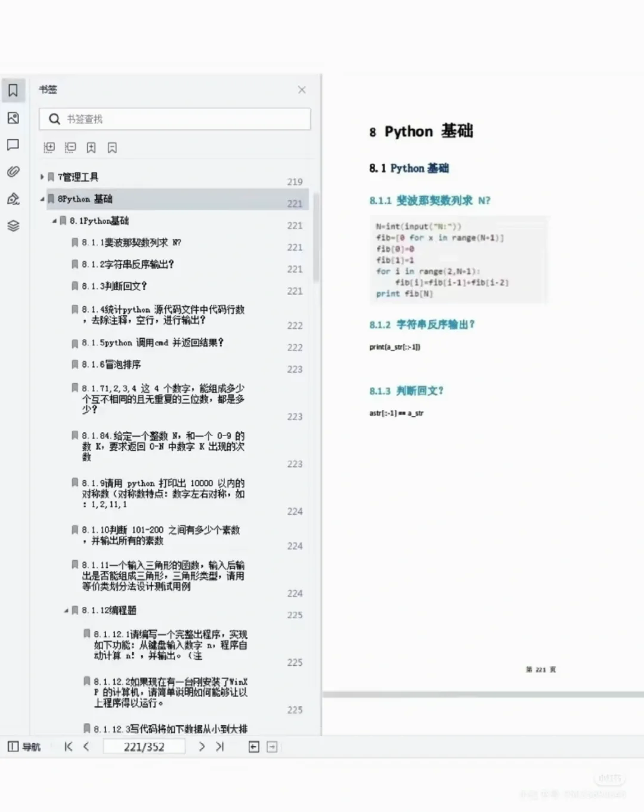Close the bookmarks panel with the X
This screenshot has height=812, width=644.
tap(302, 89)
